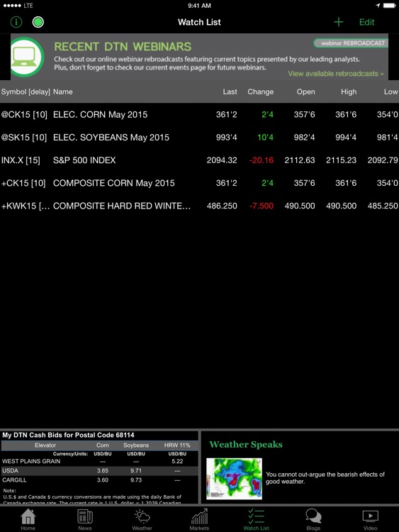
Task: Tap the location arrow in the status bar
Action: [x=378, y=6]
